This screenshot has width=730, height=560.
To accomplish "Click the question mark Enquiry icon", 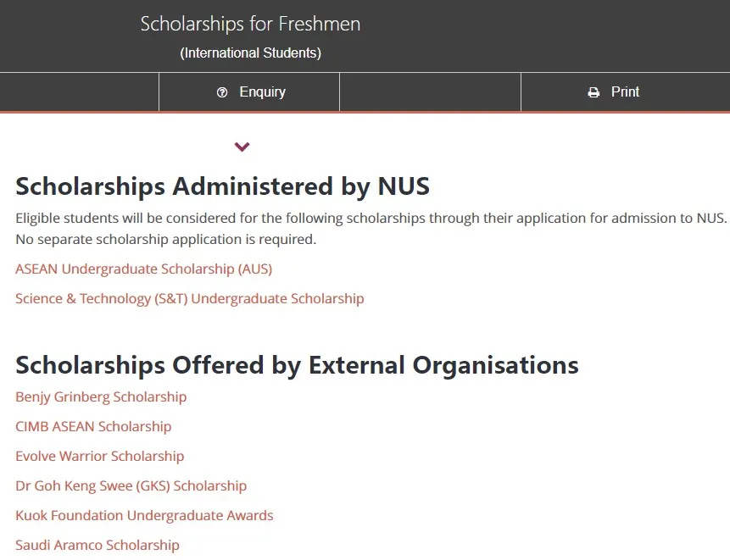I will click(222, 92).
